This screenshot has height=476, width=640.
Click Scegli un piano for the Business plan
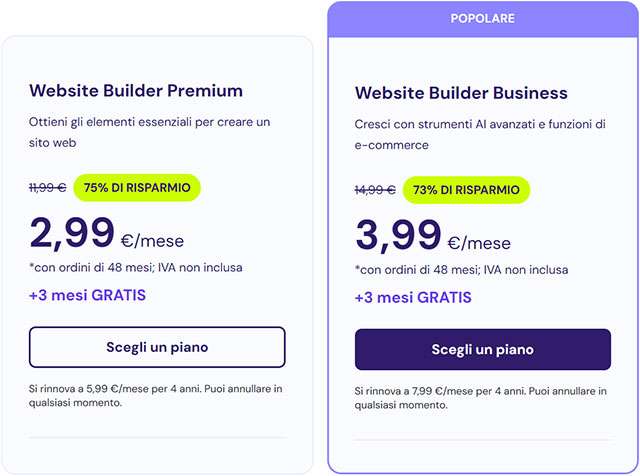pos(482,349)
